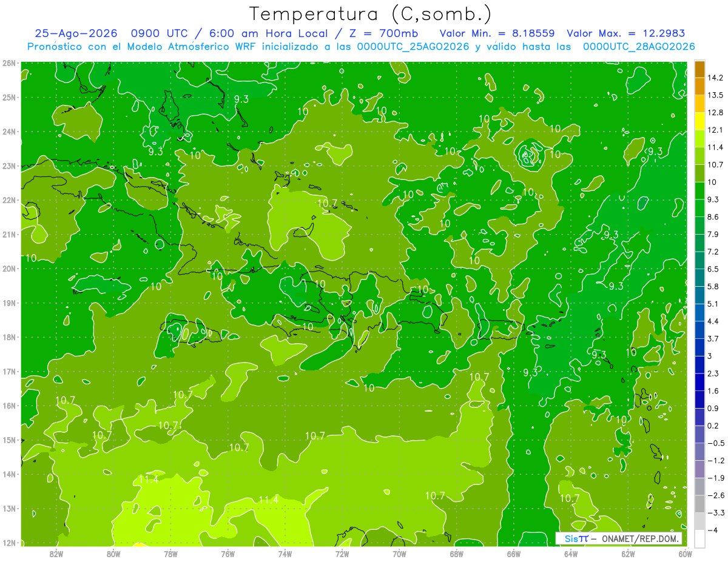Click the 'Valor Min. = 8.18559' text

tap(497, 33)
